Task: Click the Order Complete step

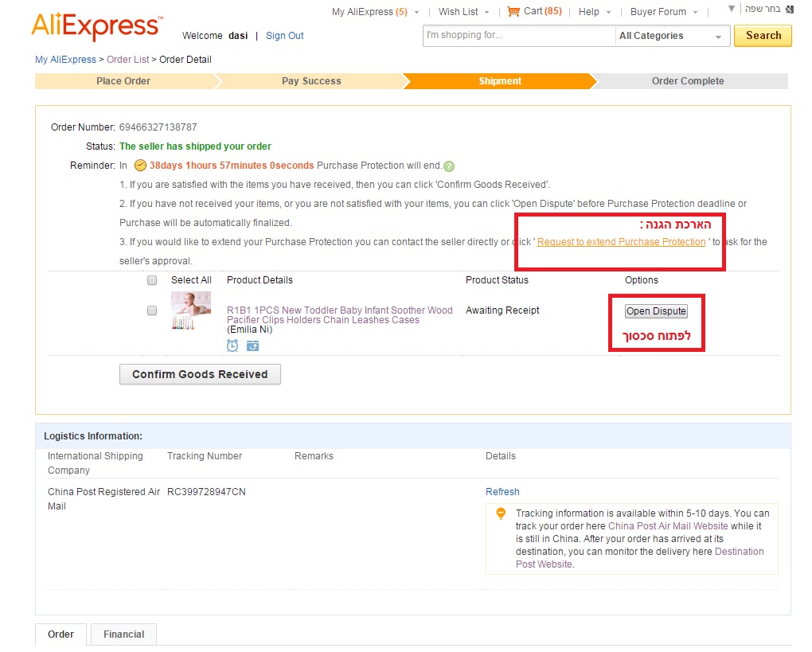Action: point(688,81)
